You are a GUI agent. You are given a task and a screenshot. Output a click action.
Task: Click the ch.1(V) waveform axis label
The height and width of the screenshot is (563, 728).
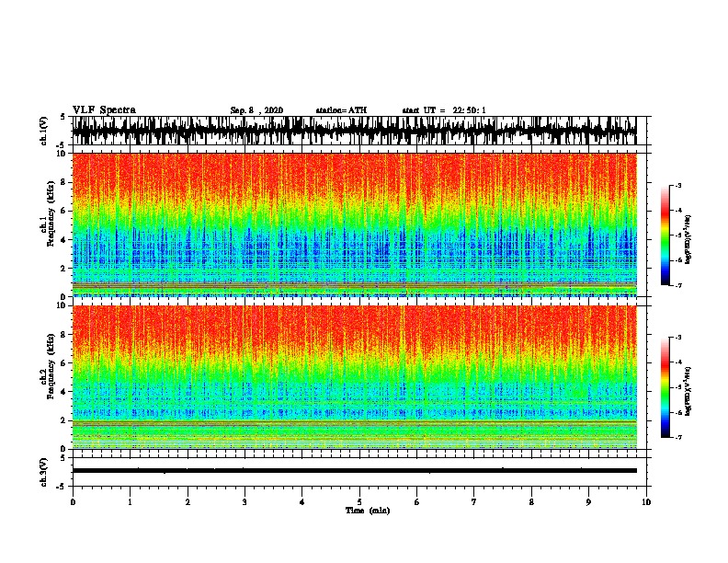tap(44, 131)
